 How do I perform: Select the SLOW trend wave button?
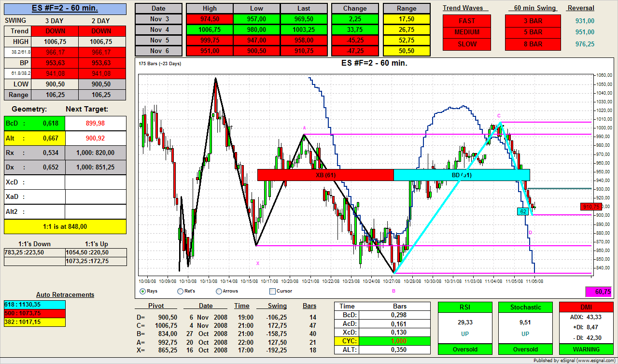(466, 44)
